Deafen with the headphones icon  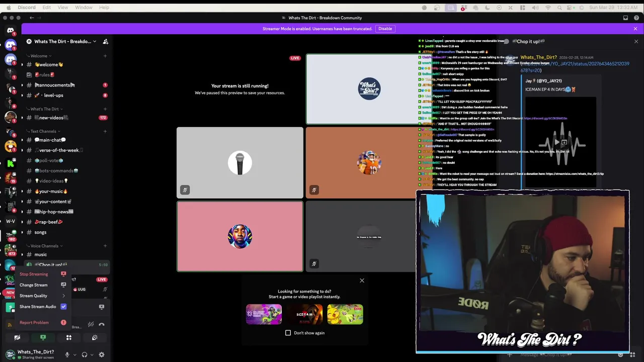pyautogui.click(x=85, y=354)
